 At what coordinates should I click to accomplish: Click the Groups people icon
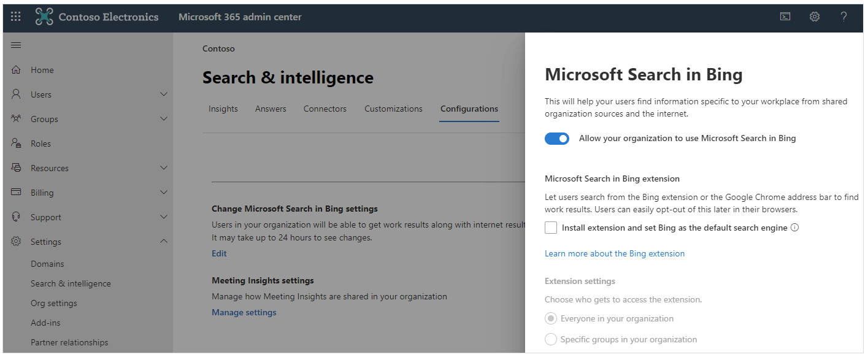pos(17,119)
